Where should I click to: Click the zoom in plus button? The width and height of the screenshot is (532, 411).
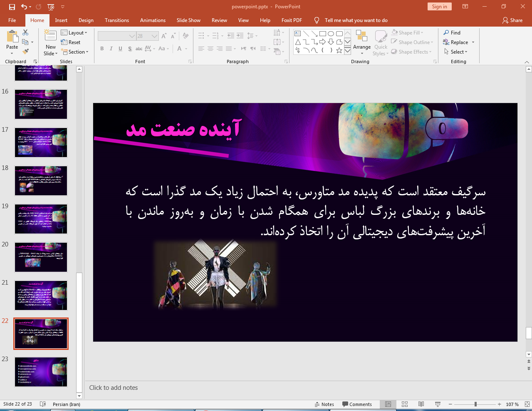pyautogui.click(x=499, y=404)
